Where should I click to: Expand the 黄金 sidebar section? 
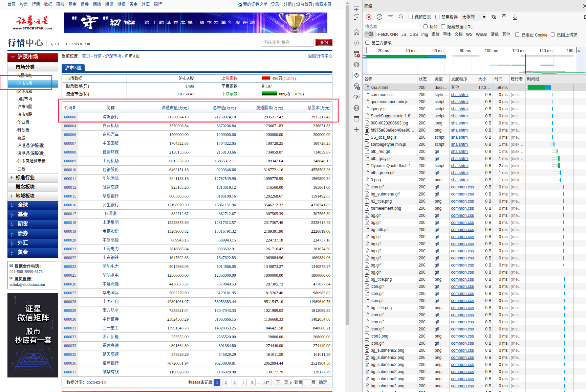pos(33,252)
